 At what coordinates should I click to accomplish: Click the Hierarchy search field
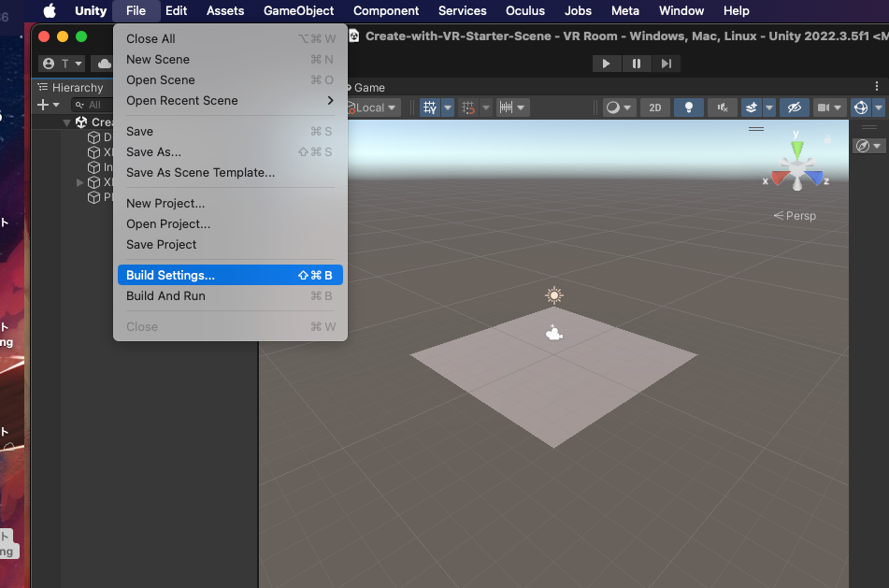(x=93, y=105)
